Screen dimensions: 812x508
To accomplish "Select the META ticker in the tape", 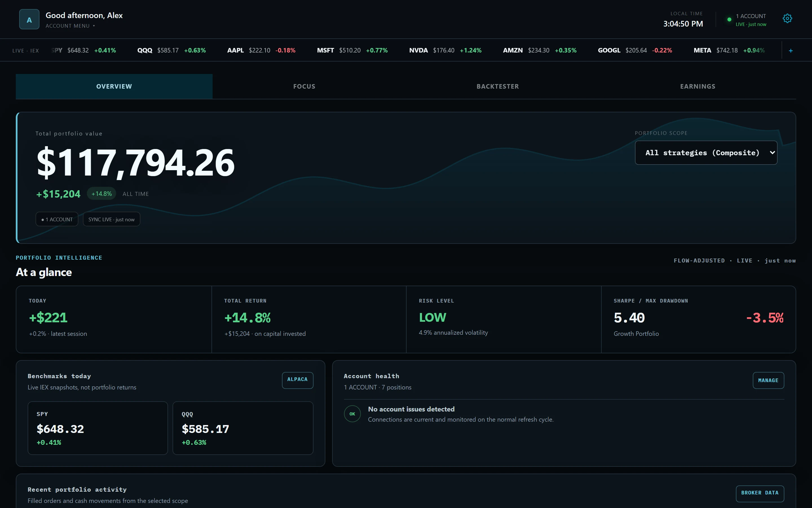I will [x=729, y=51].
